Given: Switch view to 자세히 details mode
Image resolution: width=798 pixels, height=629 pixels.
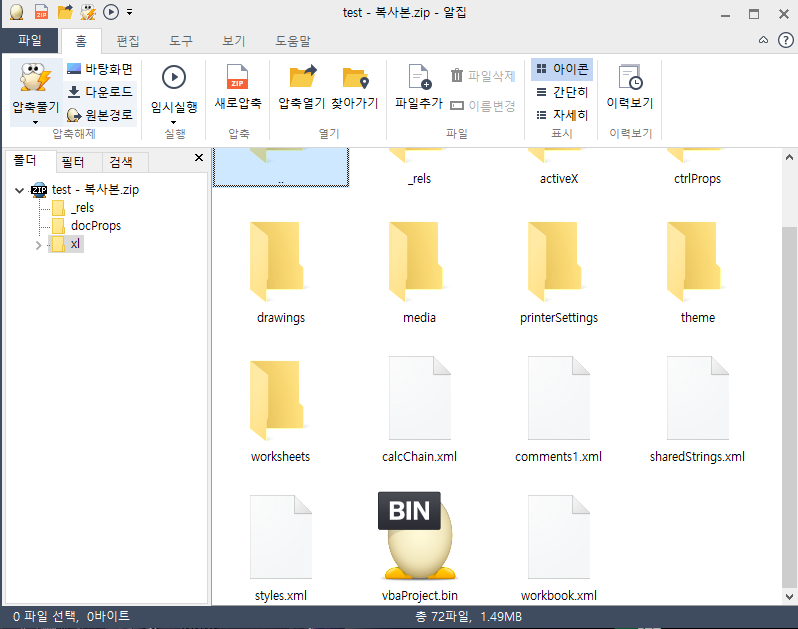Looking at the screenshot, I should [x=562, y=114].
